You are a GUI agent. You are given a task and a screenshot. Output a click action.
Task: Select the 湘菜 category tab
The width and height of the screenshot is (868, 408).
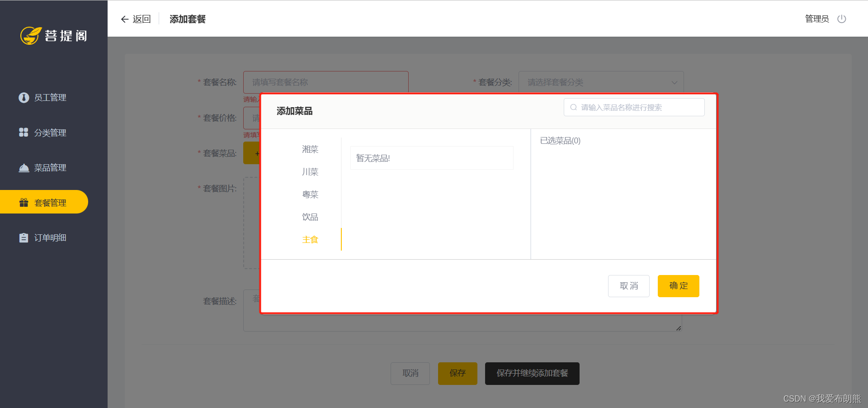310,149
